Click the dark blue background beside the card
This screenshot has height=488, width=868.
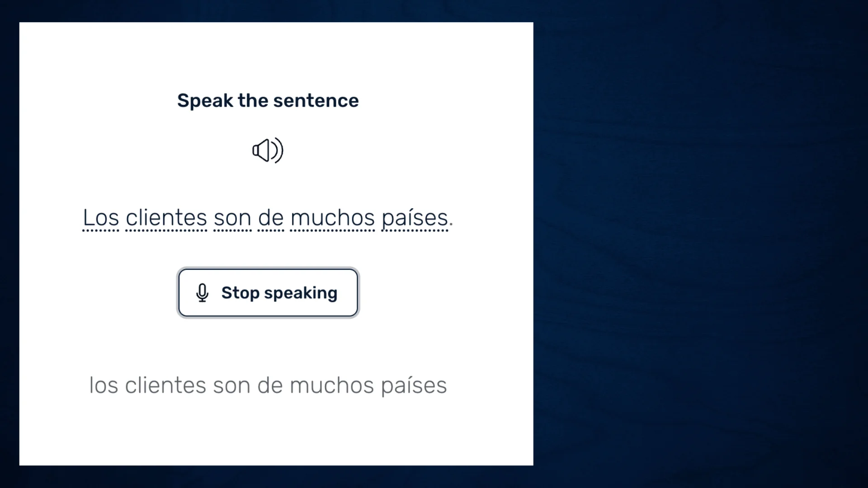(x=701, y=244)
